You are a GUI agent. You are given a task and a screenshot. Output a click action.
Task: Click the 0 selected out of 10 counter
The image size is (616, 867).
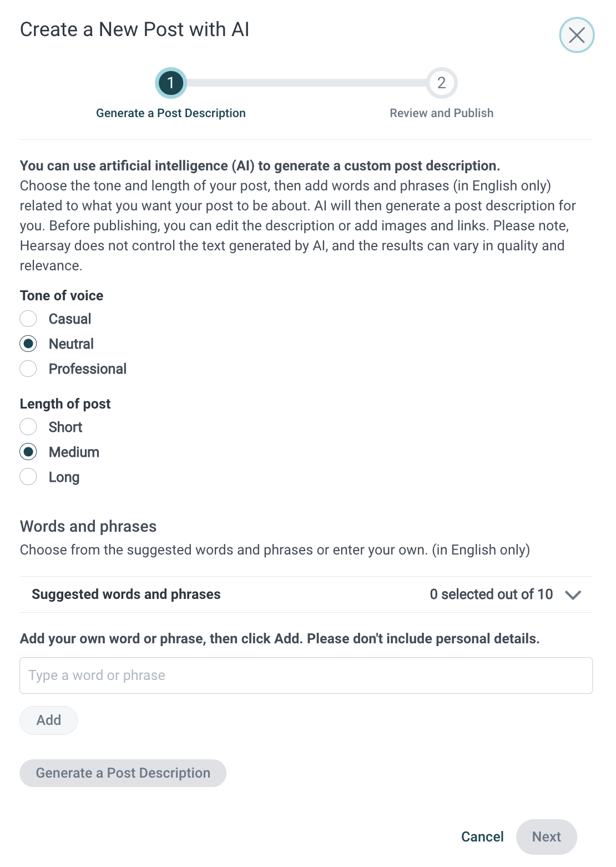(x=491, y=594)
